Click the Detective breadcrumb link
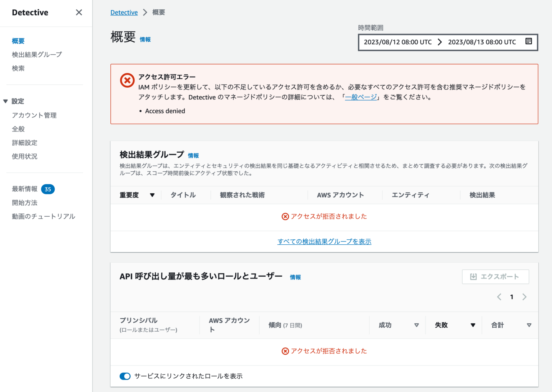Screen dimensions: 552x392 coord(124,12)
